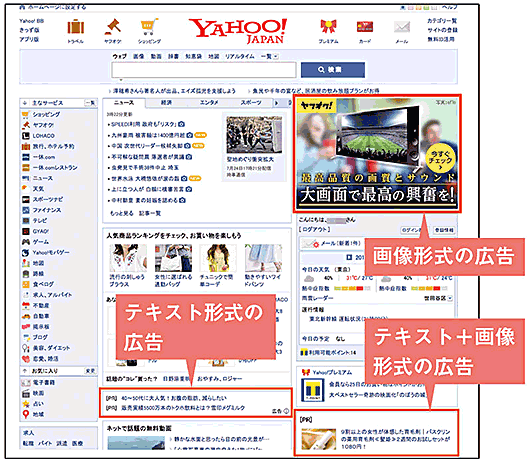Click the ログアウト link
This screenshot has width=529, height=468.
314,230
